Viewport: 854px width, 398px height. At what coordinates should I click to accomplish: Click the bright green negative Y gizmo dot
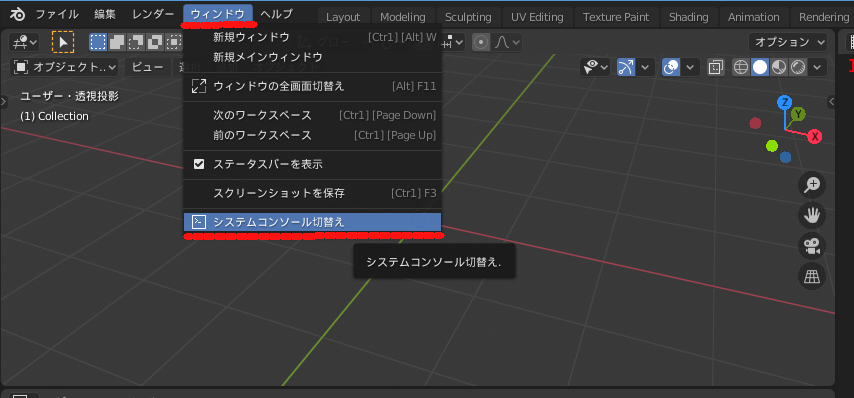(772, 146)
